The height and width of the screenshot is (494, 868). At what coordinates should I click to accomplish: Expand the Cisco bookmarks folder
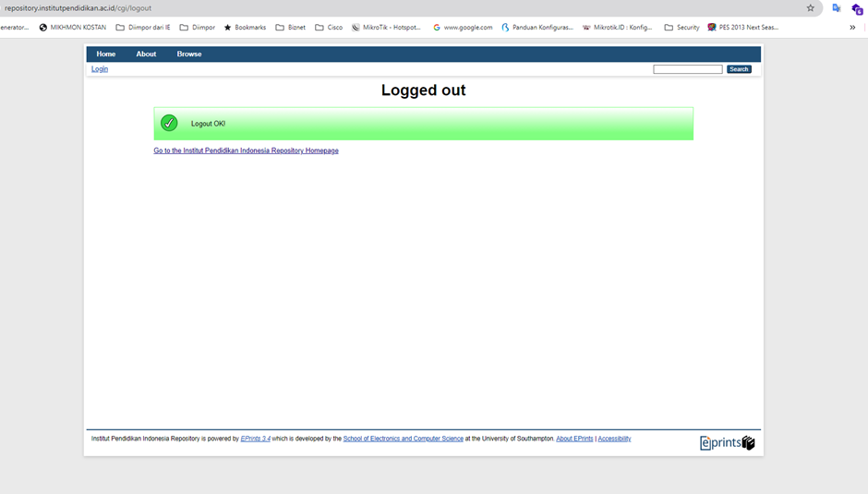click(329, 28)
